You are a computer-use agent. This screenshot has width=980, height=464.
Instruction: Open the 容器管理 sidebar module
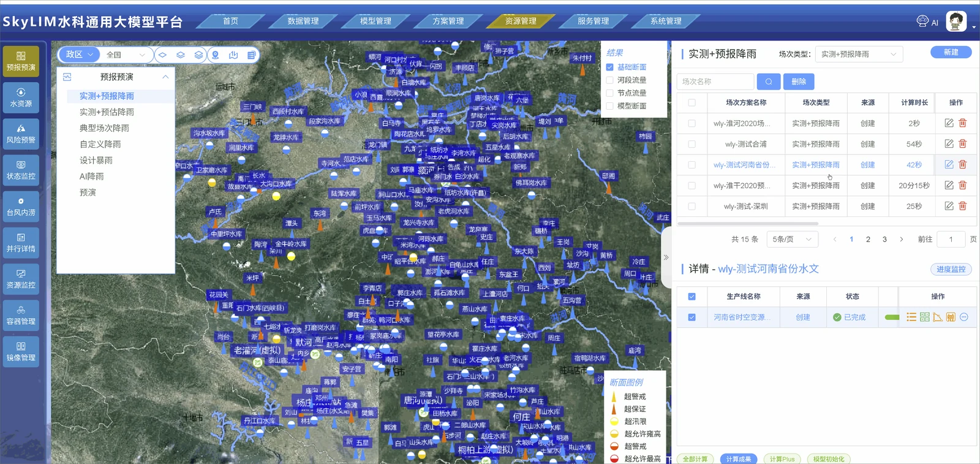21,315
